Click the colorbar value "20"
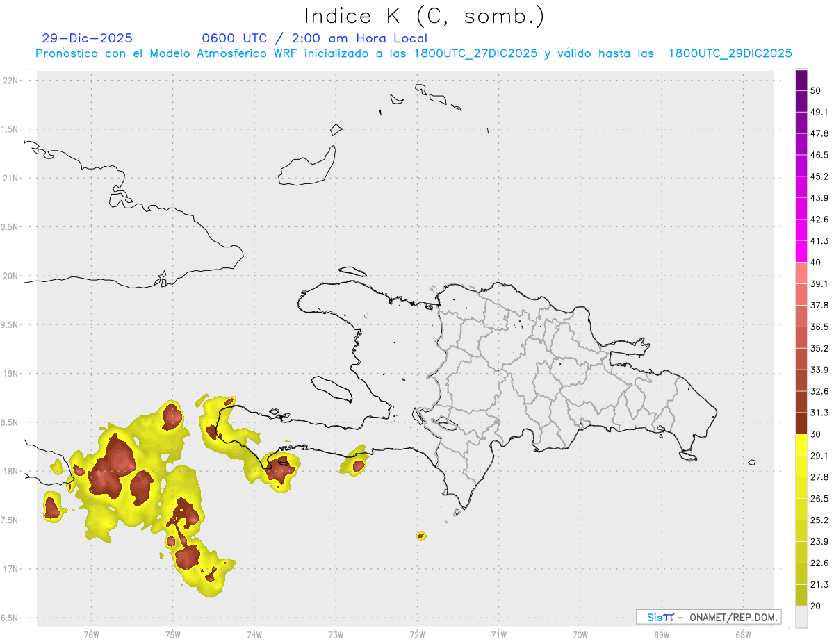The image size is (834, 644). tap(815, 606)
